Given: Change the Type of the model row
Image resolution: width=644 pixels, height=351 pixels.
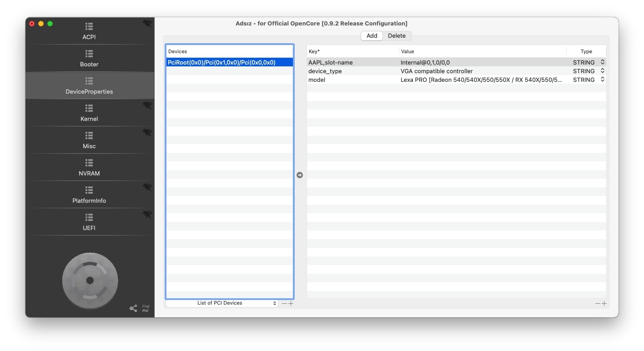Looking at the screenshot, I should (602, 80).
